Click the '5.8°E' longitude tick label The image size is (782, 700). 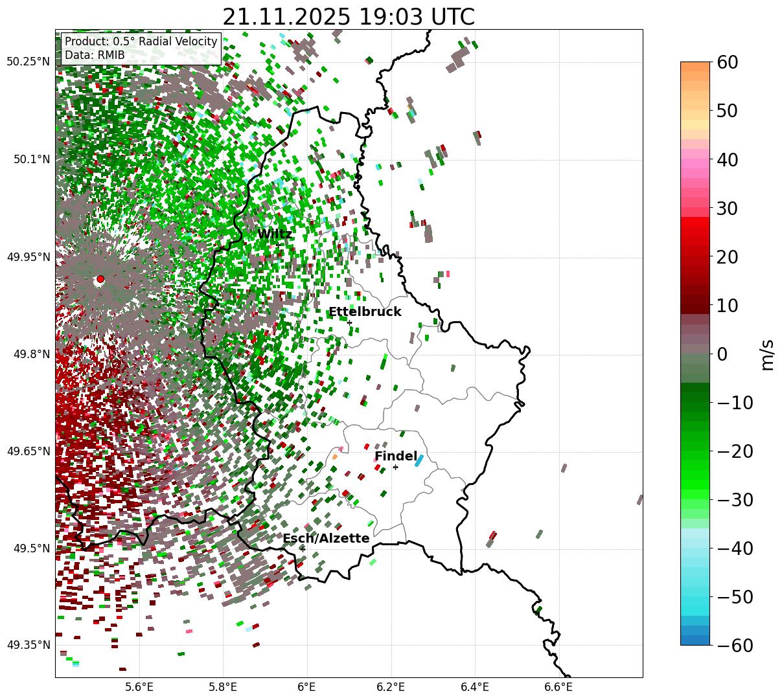[223, 686]
